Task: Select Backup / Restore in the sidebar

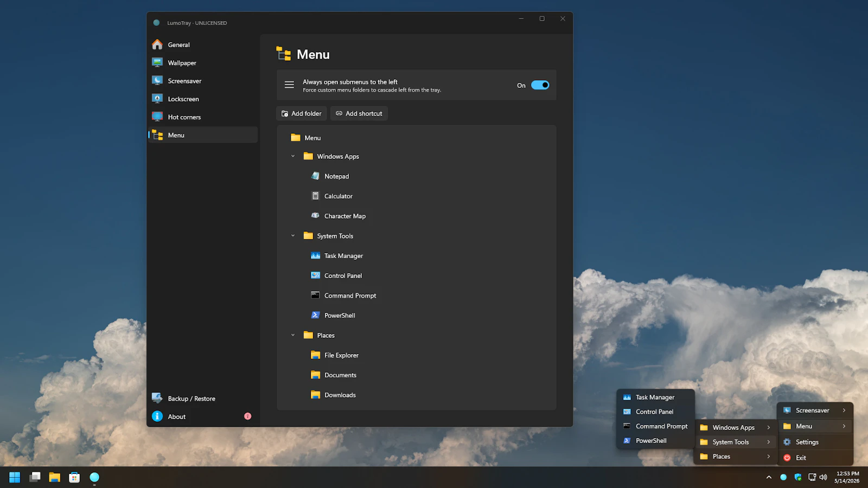Action: pyautogui.click(x=202, y=399)
